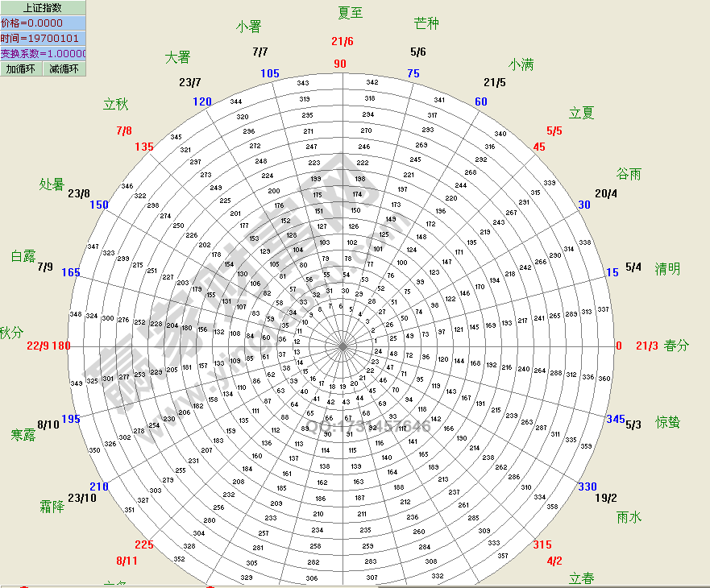710x588 pixels.
Task: Click the 秋分 label on the left
Action: (x=11, y=332)
